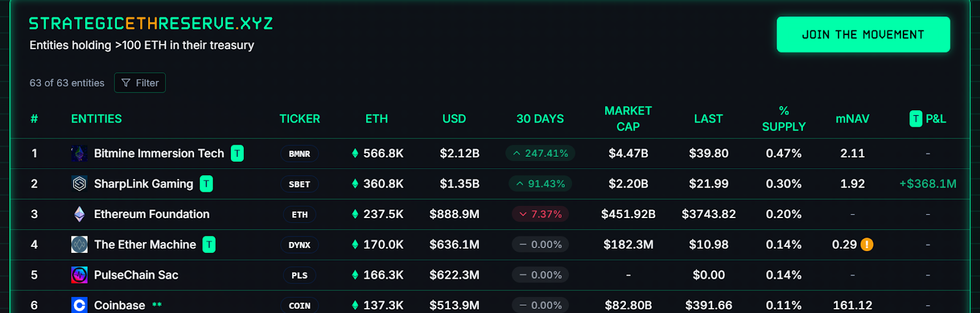This screenshot has height=313, width=980.
Task: Sort by the ETH column header
Action: tap(377, 119)
